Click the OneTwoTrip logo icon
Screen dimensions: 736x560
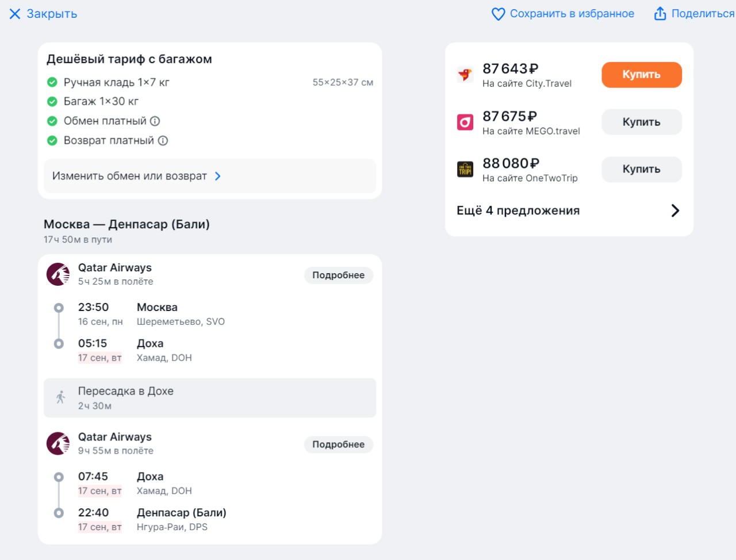(465, 169)
